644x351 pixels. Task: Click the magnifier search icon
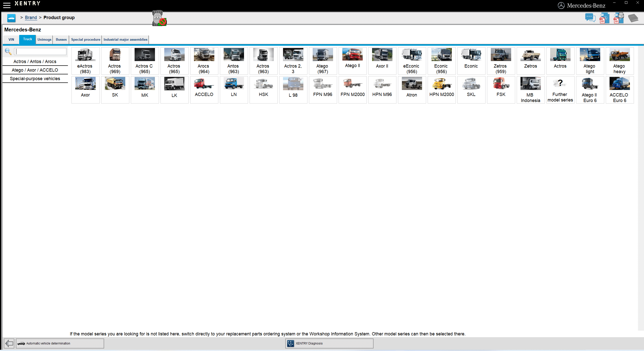coord(8,51)
